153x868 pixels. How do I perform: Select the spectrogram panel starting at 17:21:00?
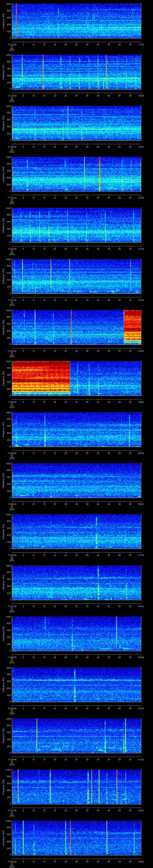pos(76,276)
